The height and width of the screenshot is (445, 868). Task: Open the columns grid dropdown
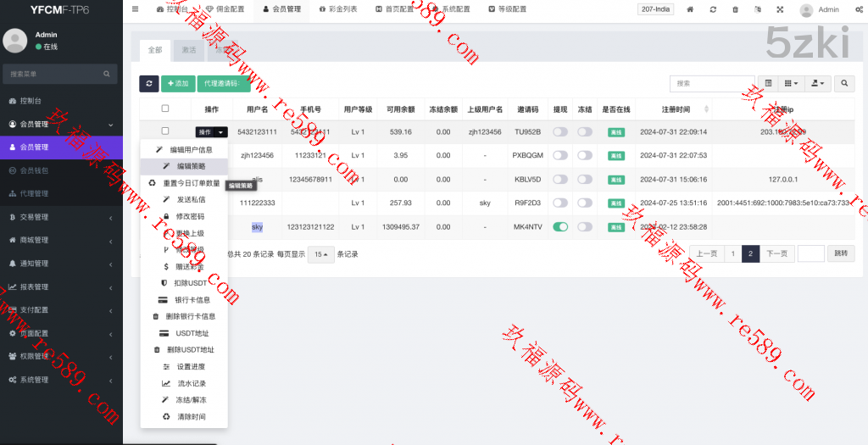click(791, 83)
